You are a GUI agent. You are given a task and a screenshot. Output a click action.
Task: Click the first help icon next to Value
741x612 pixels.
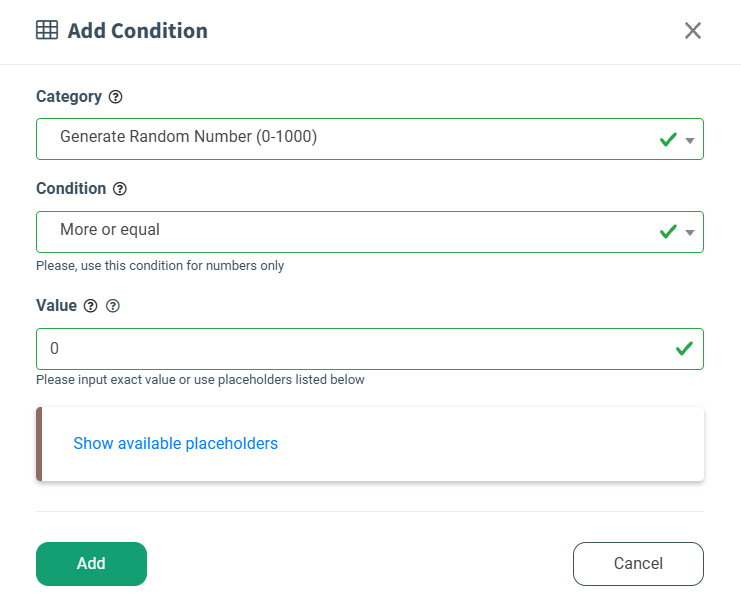tap(91, 307)
